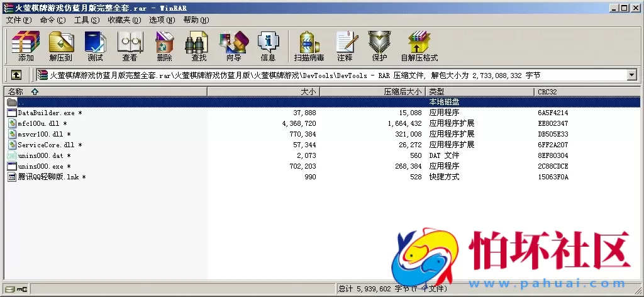Select unins000.exe file name
Screen dimensions: 644x297
point(45,166)
